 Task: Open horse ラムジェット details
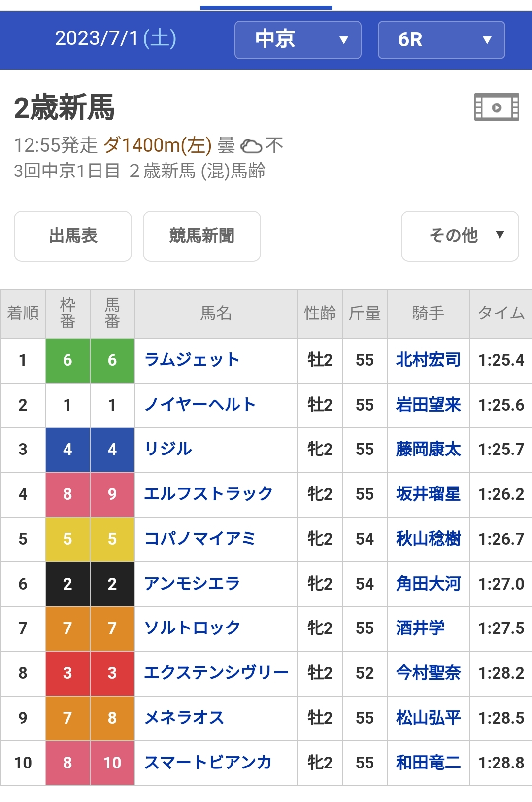pyautogui.click(x=192, y=360)
